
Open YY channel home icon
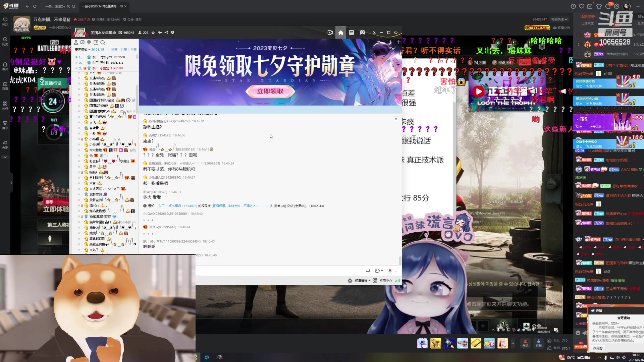(x=341, y=33)
